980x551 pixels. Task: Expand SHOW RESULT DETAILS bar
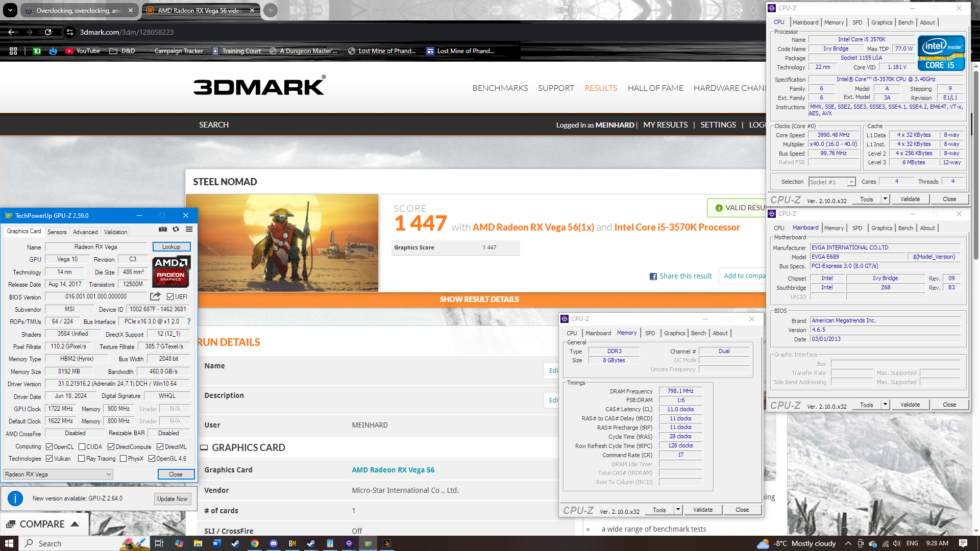click(x=479, y=299)
